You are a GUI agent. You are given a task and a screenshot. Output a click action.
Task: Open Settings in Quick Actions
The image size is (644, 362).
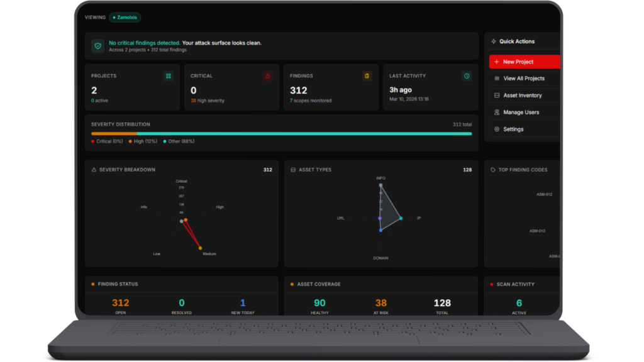(513, 129)
